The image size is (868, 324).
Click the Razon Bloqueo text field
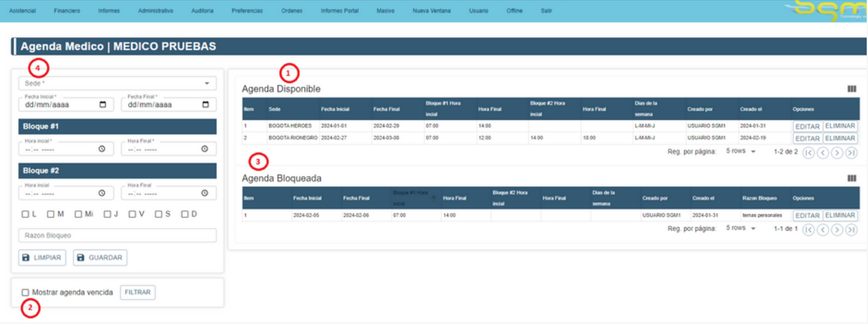coord(117,236)
